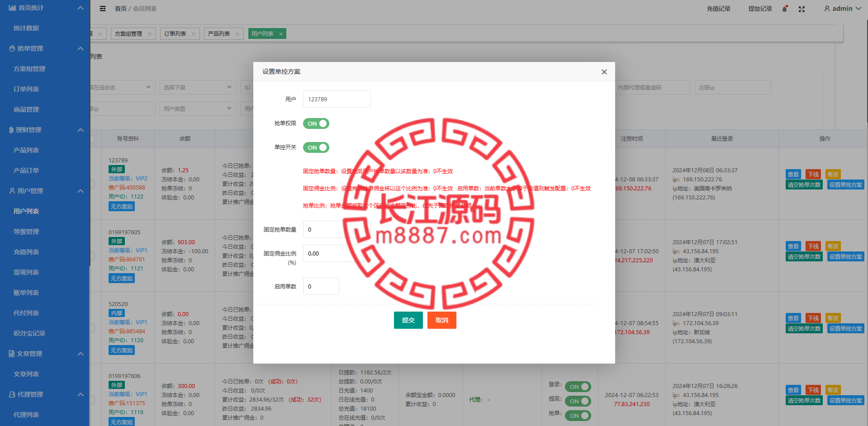Click the 固定抢单数量 input field
Viewport: 868px width, 426px height.
tap(337, 229)
